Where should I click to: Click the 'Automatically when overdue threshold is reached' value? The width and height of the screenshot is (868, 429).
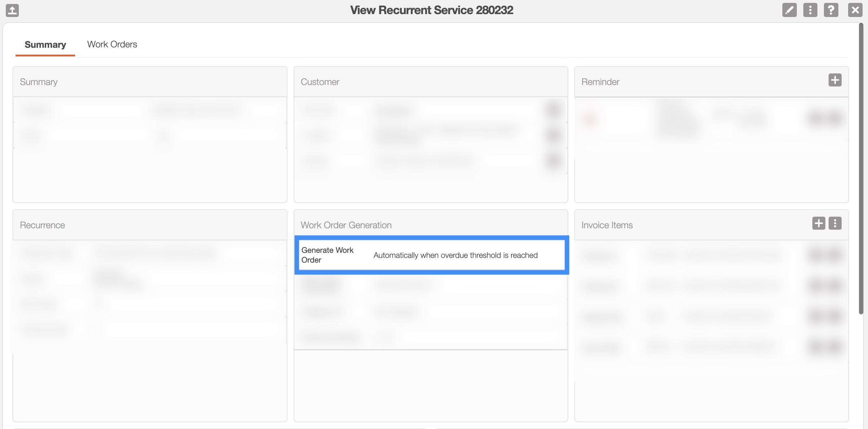pos(455,255)
